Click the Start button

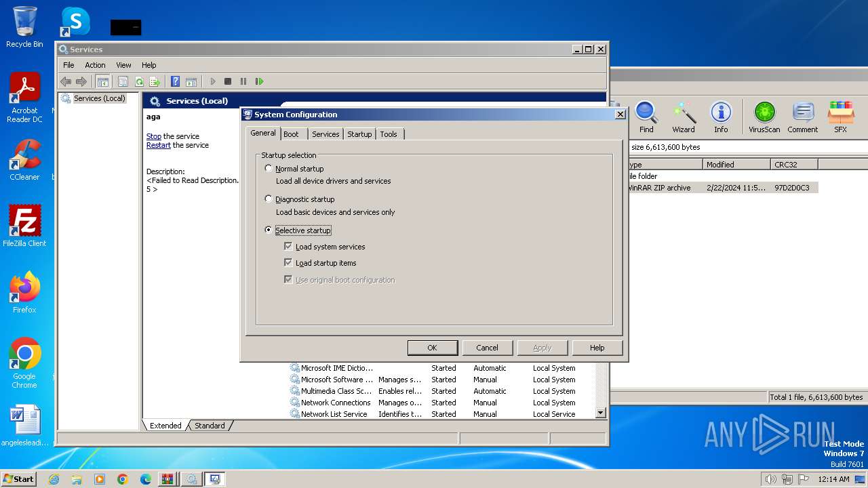coord(19,479)
